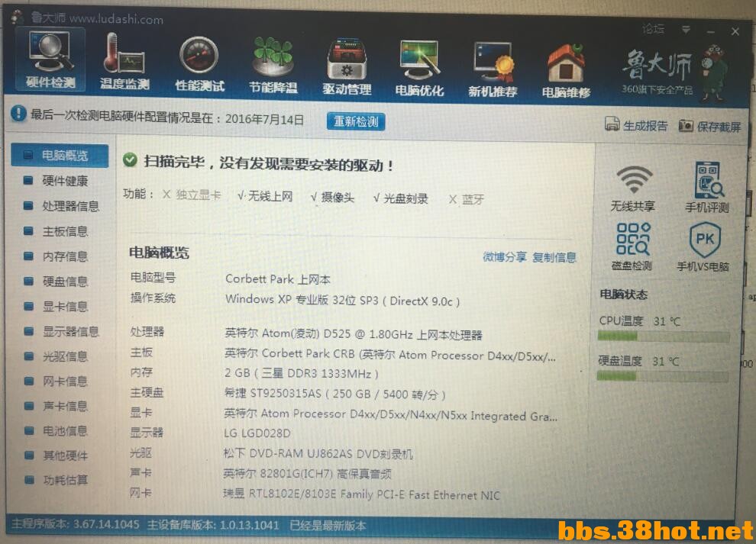Click the 蓝牙 feature label
This screenshot has width=756, height=544.
(x=473, y=199)
